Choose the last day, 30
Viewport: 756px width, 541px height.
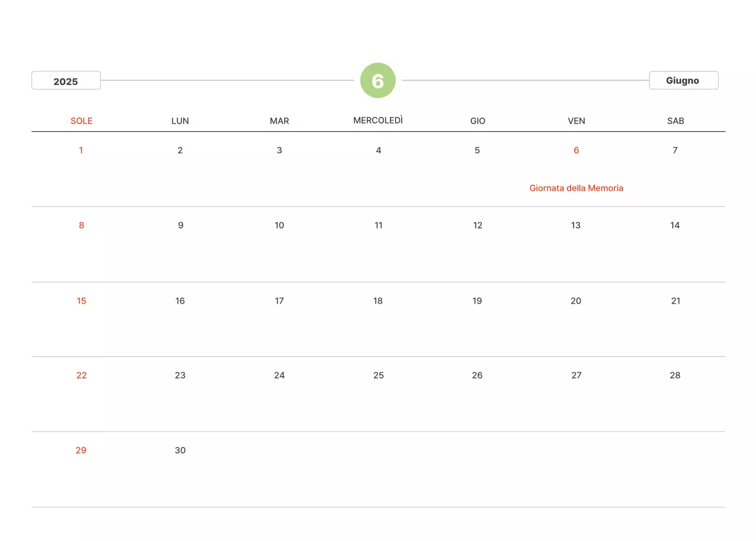(180, 451)
